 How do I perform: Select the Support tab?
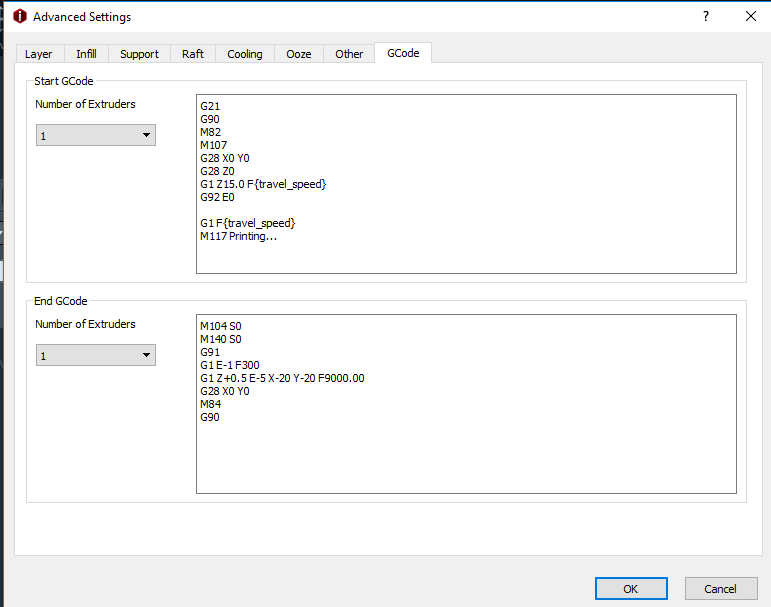[x=139, y=54]
